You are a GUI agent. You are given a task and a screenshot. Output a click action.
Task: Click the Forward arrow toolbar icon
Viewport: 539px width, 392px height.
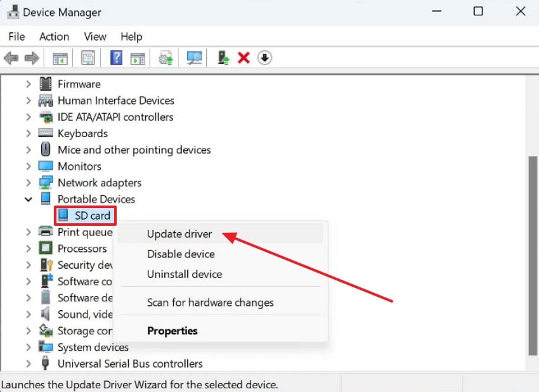[x=32, y=58]
